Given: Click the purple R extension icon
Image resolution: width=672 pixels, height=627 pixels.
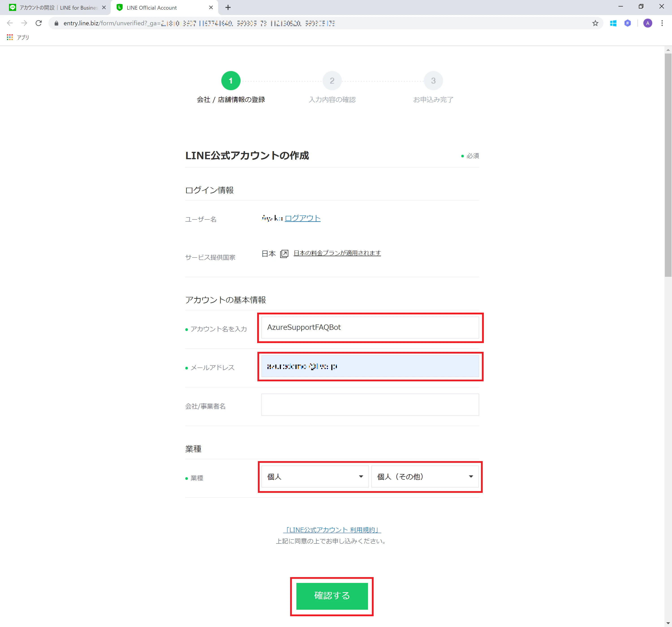Looking at the screenshot, I should coord(627,23).
